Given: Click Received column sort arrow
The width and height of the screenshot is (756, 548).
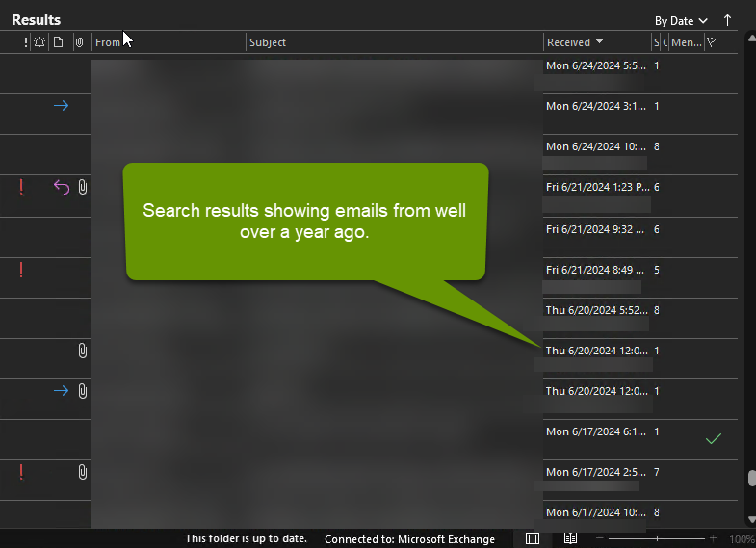Looking at the screenshot, I should tap(600, 42).
